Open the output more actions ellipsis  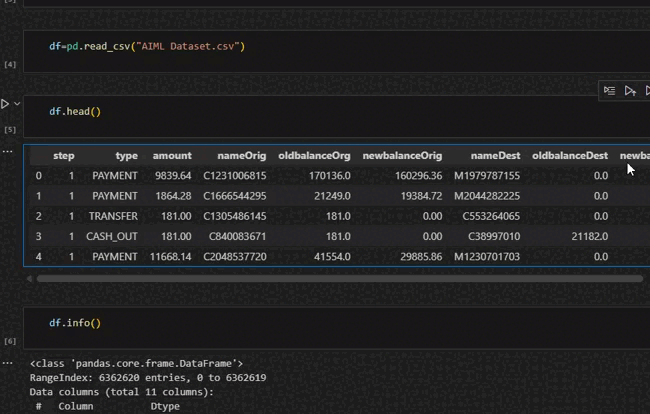pyautogui.click(x=8, y=151)
